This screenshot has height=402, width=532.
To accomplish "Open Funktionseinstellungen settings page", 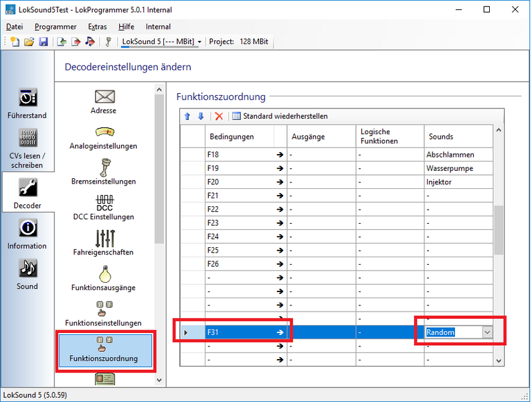I will 104,314.
